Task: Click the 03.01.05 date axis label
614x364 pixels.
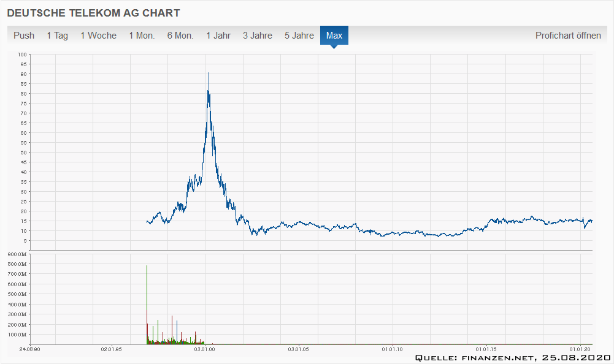Action: tap(298, 349)
